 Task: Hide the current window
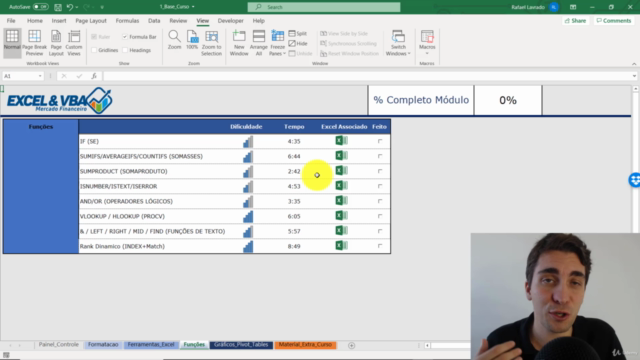298,43
